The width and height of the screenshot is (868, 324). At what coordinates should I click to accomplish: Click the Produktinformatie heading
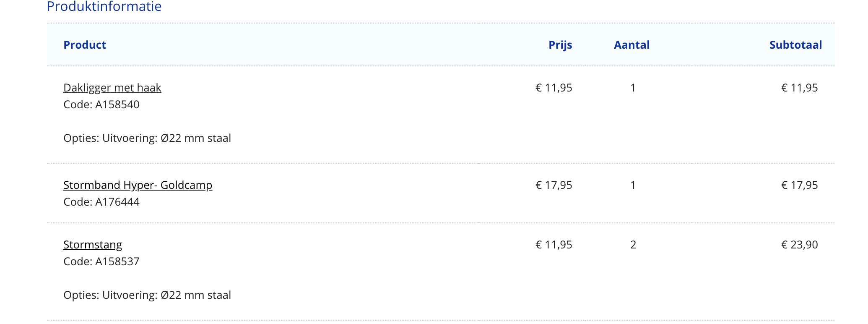[x=104, y=7]
